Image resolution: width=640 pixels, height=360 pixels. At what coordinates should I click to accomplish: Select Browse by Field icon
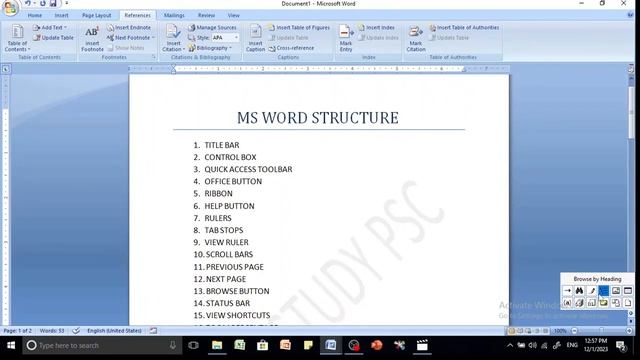click(x=567, y=303)
